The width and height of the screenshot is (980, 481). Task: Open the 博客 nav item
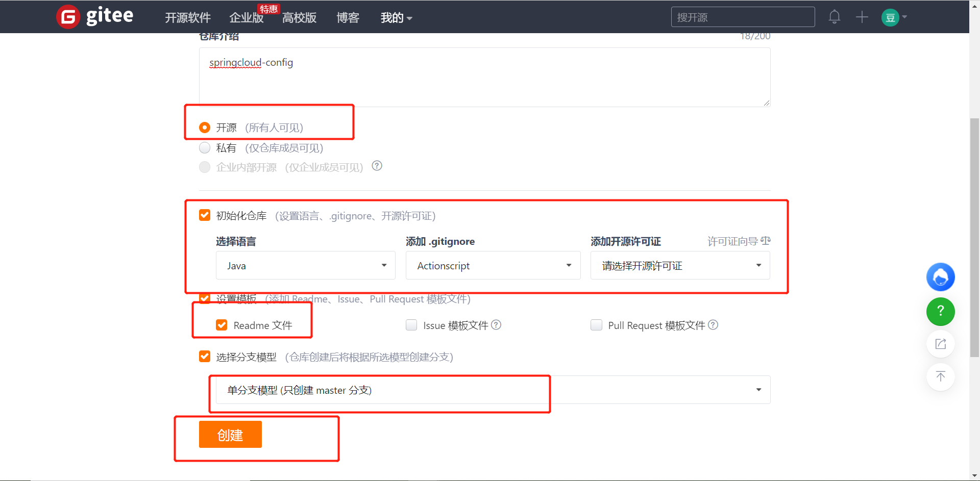[348, 18]
